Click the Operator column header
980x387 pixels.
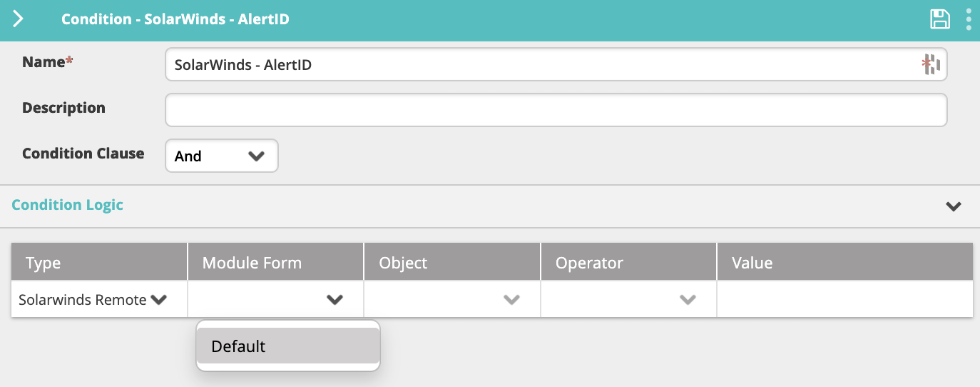click(x=628, y=263)
